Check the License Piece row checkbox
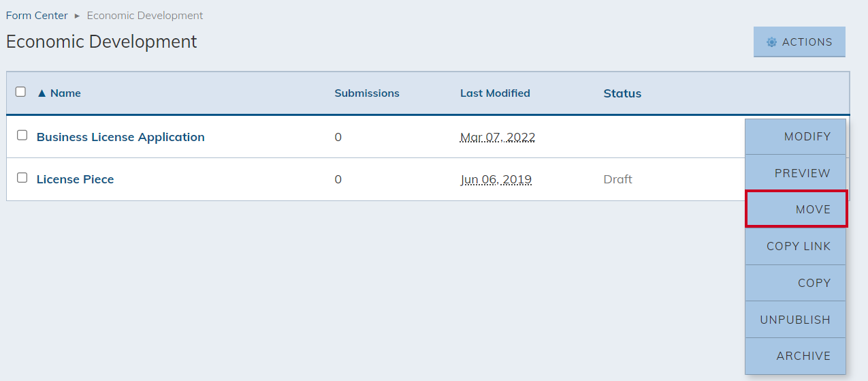This screenshot has width=868, height=381. point(22,177)
